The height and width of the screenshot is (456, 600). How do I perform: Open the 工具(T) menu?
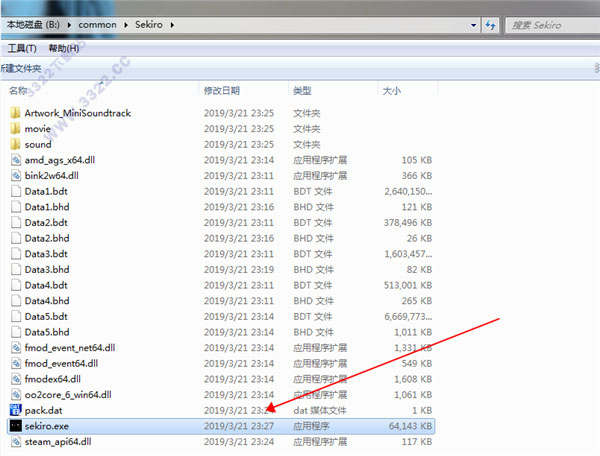click(21, 48)
